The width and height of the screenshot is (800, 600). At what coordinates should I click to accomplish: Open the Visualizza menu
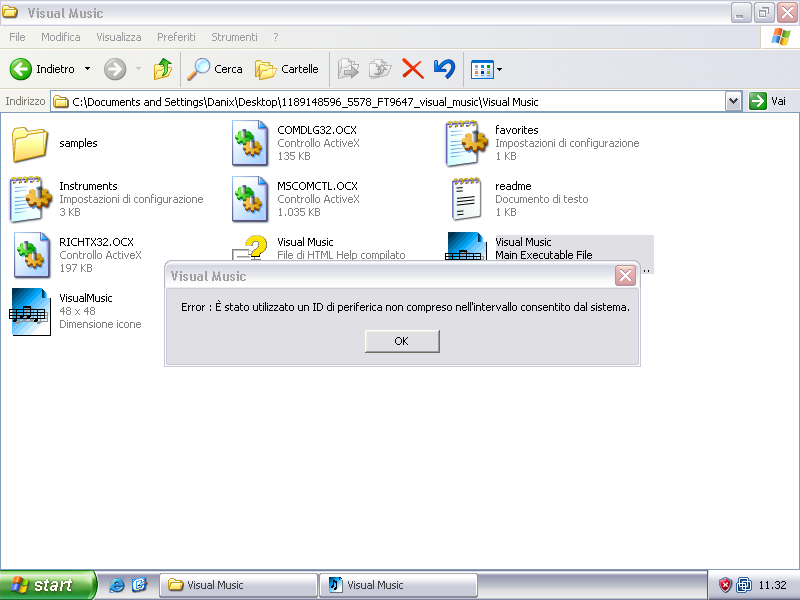click(118, 37)
